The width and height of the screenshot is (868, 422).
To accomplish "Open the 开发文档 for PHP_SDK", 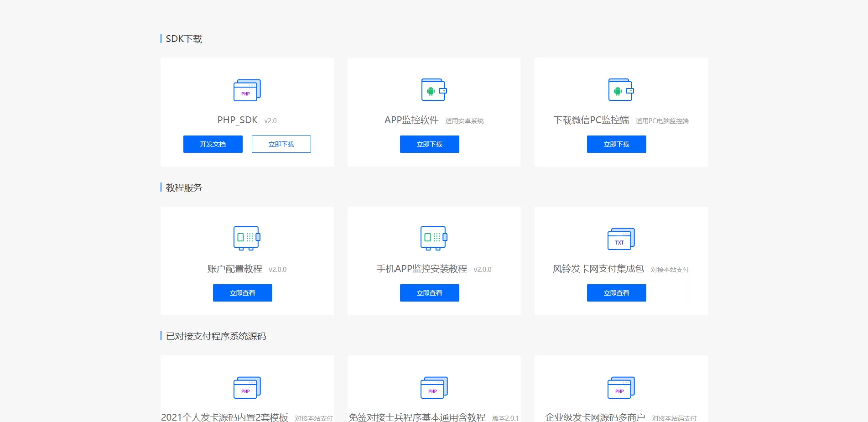I will coord(213,144).
